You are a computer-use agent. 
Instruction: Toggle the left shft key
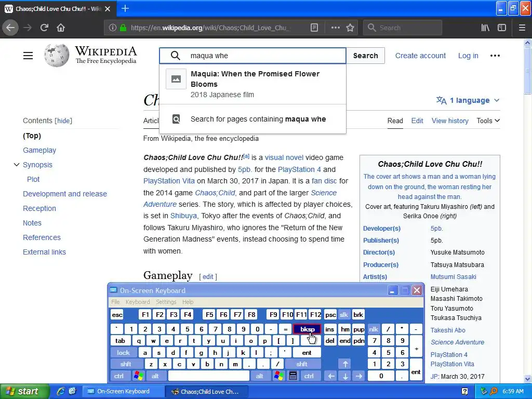click(x=126, y=364)
